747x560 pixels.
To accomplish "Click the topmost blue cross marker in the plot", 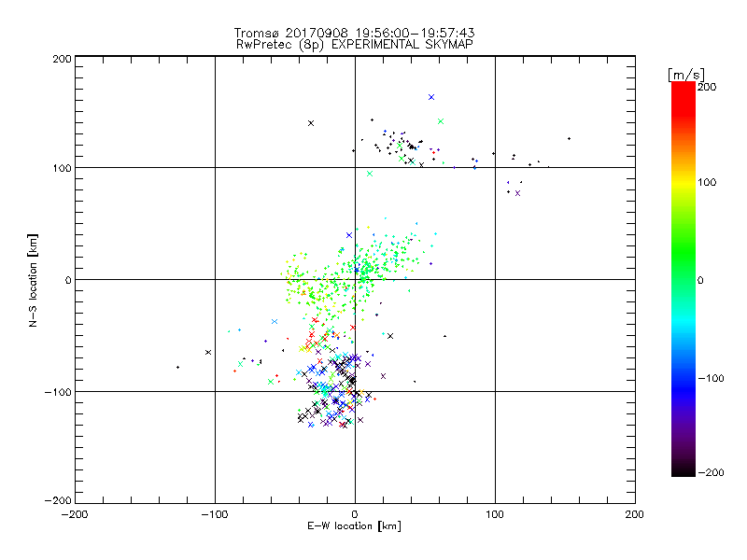I will (431, 97).
